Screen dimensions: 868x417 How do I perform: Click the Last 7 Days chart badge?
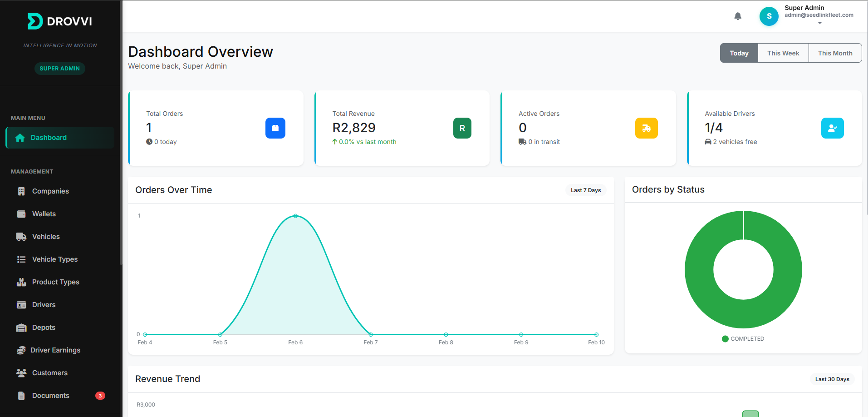pyautogui.click(x=586, y=190)
